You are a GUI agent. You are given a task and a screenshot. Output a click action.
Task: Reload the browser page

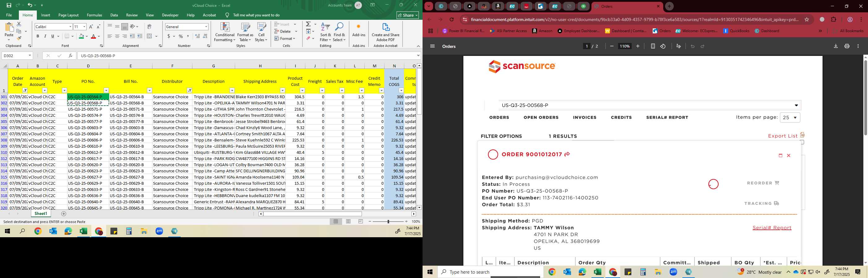coord(452,19)
